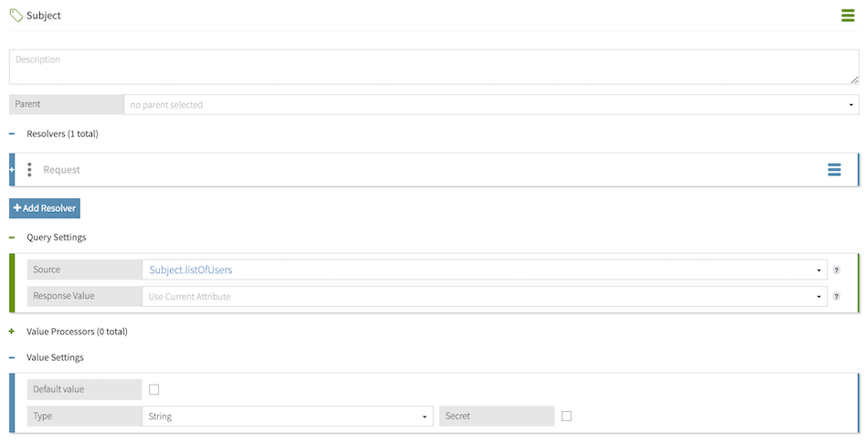Open the blue Request resolver menu icon
The image size is (868, 444).
(x=833, y=170)
